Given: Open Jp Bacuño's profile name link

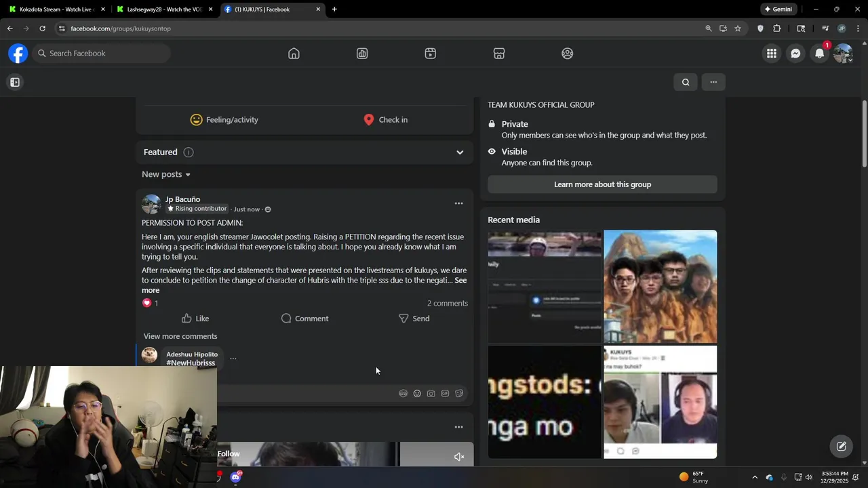Looking at the screenshot, I should (x=183, y=199).
